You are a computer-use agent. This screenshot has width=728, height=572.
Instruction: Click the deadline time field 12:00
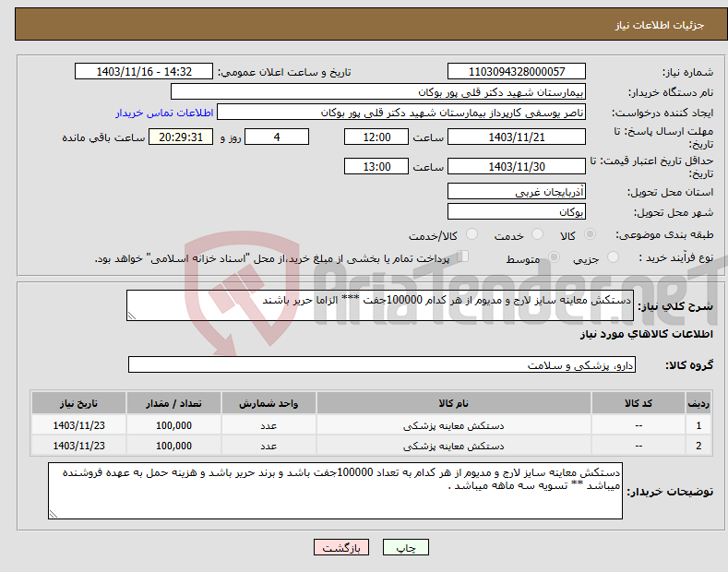376,137
